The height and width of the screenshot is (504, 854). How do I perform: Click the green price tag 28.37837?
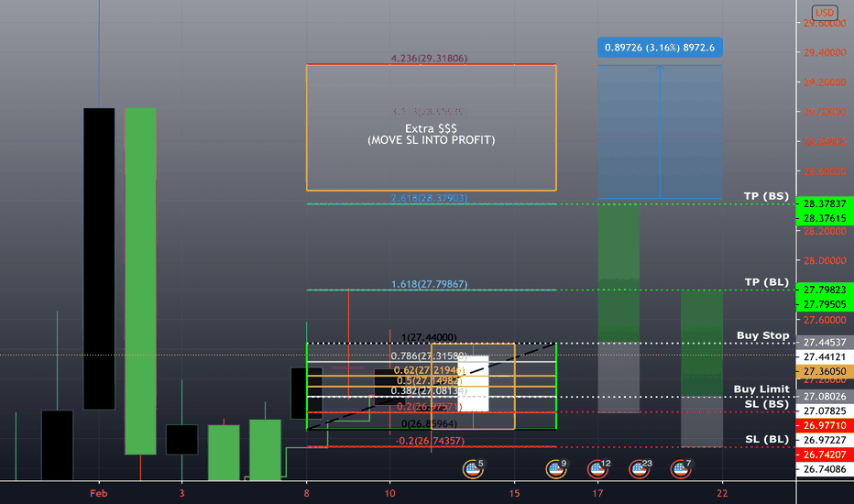coord(825,203)
